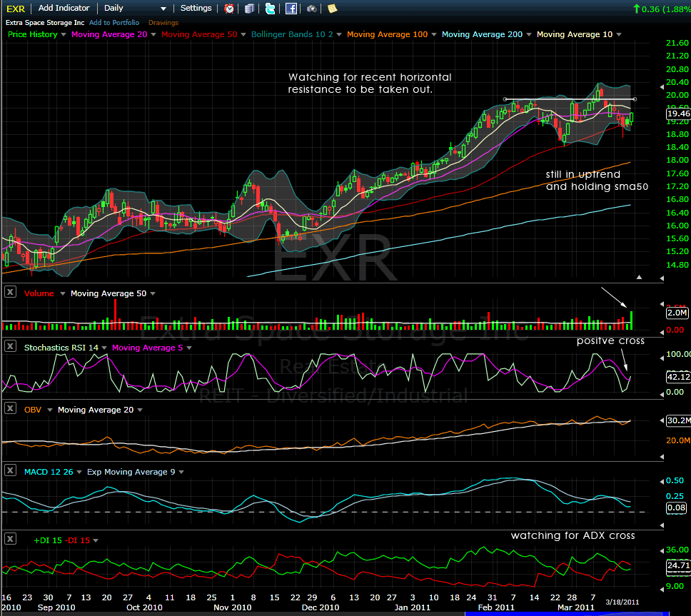Image resolution: width=691 pixels, height=616 pixels.
Task: Click the Add Indicator menu
Action: pos(64,8)
